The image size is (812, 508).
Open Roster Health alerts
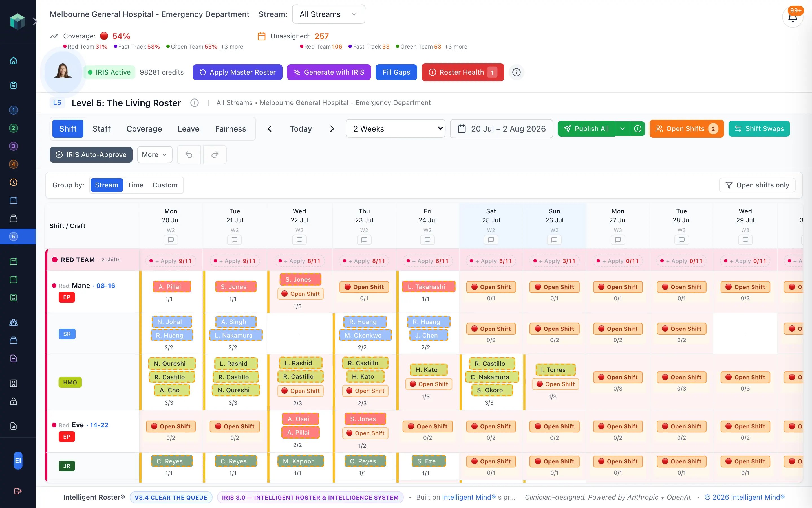[463, 72]
